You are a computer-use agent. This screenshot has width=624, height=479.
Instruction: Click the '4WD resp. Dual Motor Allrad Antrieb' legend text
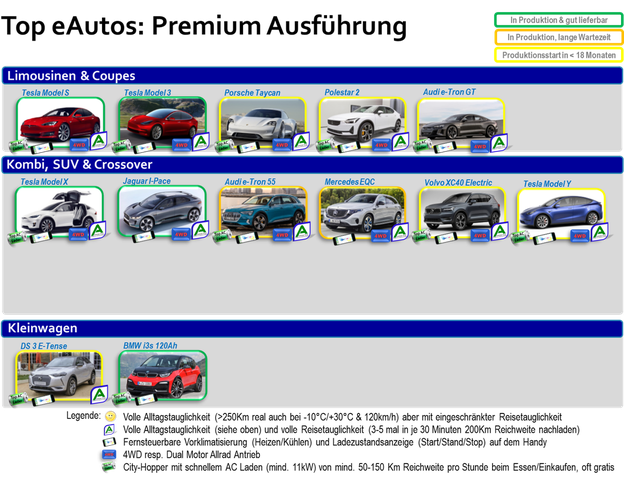pyautogui.click(x=191, y=454)
